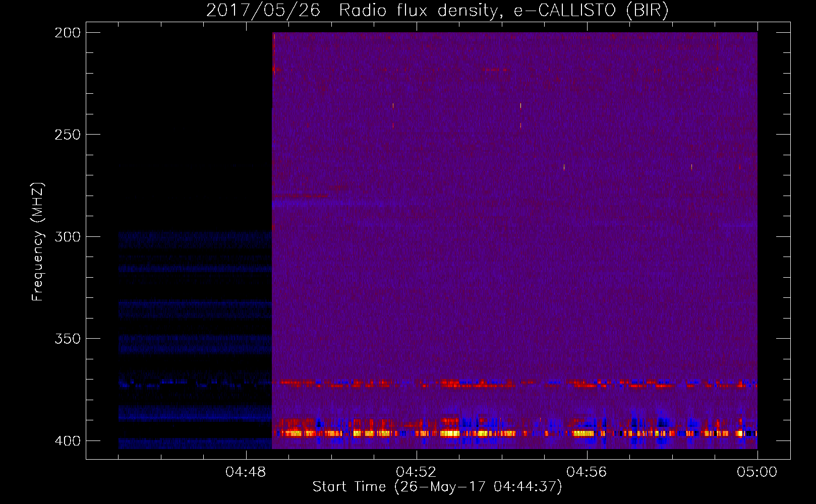Image resolution: width=816 pixels, height=504 pixels.
Task: Click the 200 frequency tick label
Action: tap(68, 33)
